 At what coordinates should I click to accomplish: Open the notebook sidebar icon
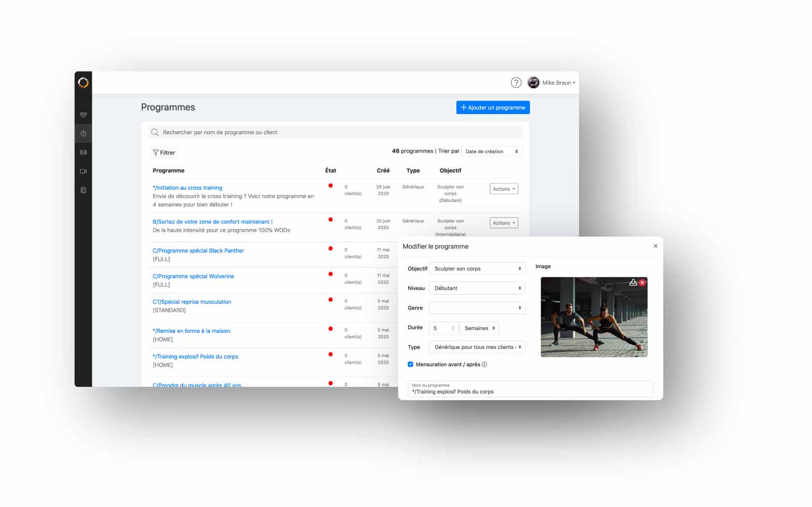click(83, 190)
